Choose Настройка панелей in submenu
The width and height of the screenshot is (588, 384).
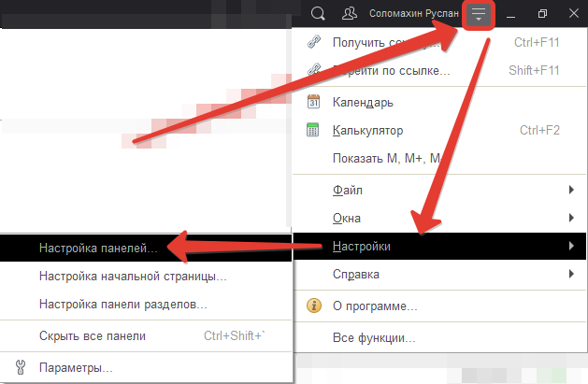146,248
